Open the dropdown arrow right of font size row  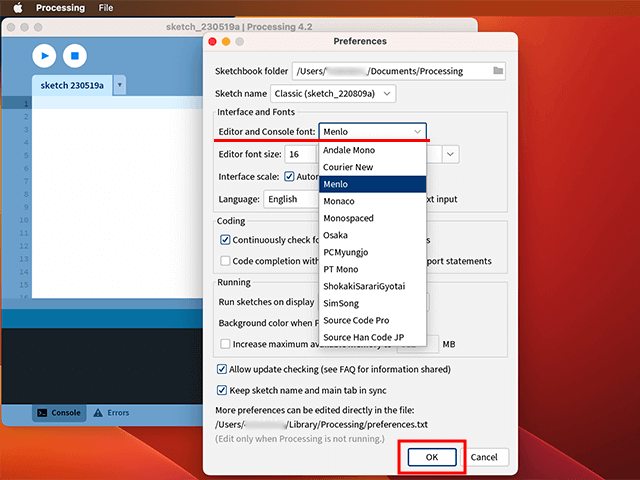click(450, 154)
